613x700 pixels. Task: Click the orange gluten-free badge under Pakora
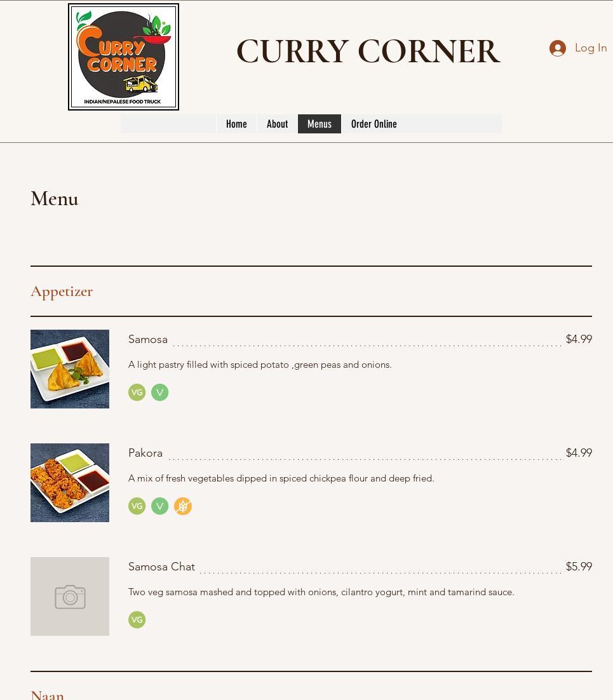[x=182, y=506]
